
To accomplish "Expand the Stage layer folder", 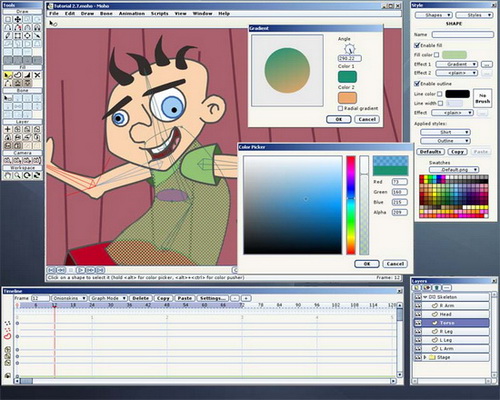I will click(425, 357).
